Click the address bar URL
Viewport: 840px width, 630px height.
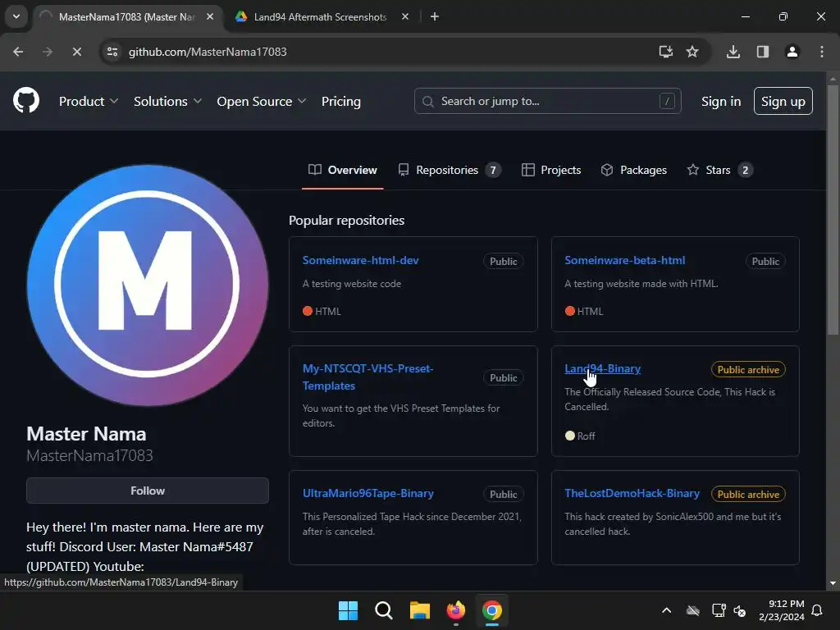click(208, 52)
